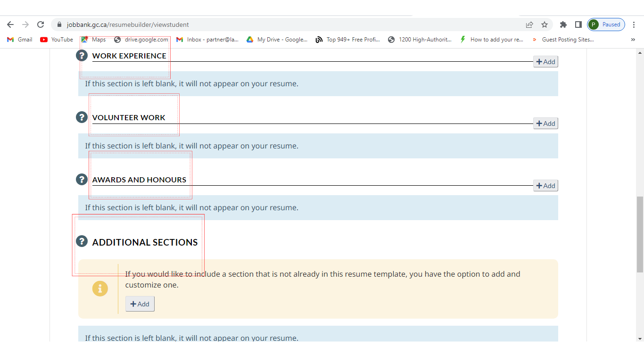This screenshot has width=644, height=362.
Task: Toggle the browser side panel icon
Action: [578, 25]
